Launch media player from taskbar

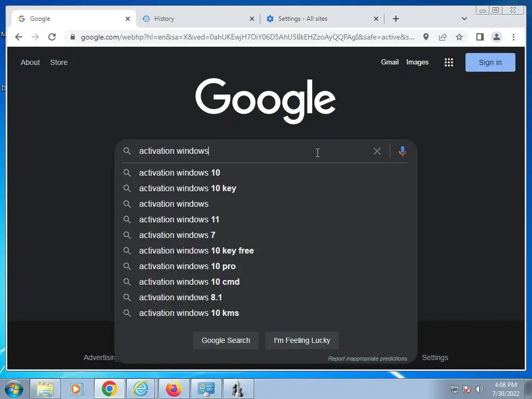[77, 389]
